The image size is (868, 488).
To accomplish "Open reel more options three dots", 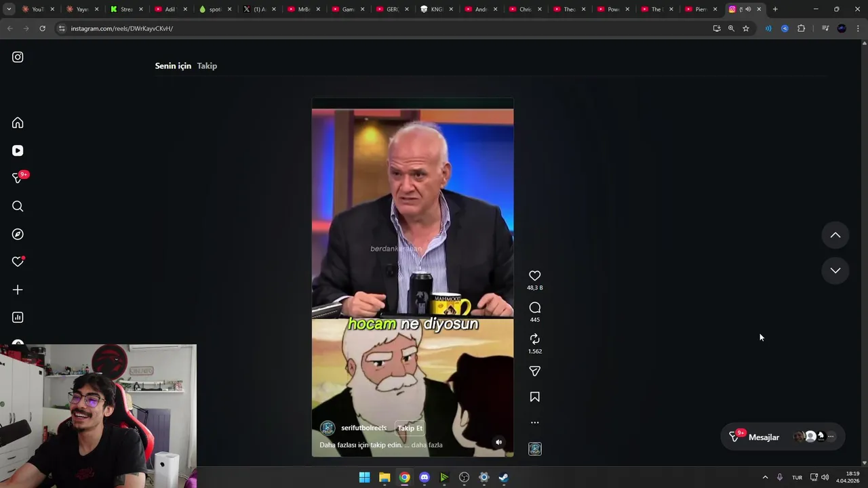I will 535,422.
